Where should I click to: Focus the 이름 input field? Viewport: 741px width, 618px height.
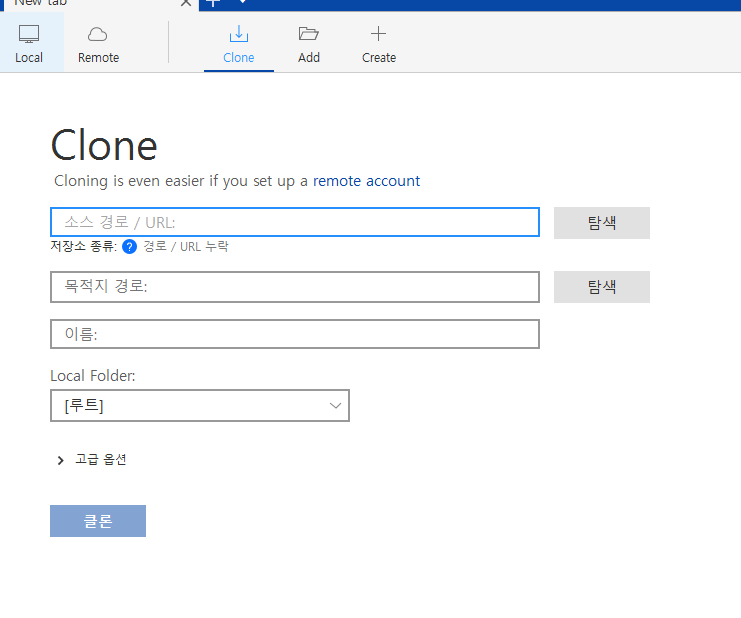(x=295, y=334)
